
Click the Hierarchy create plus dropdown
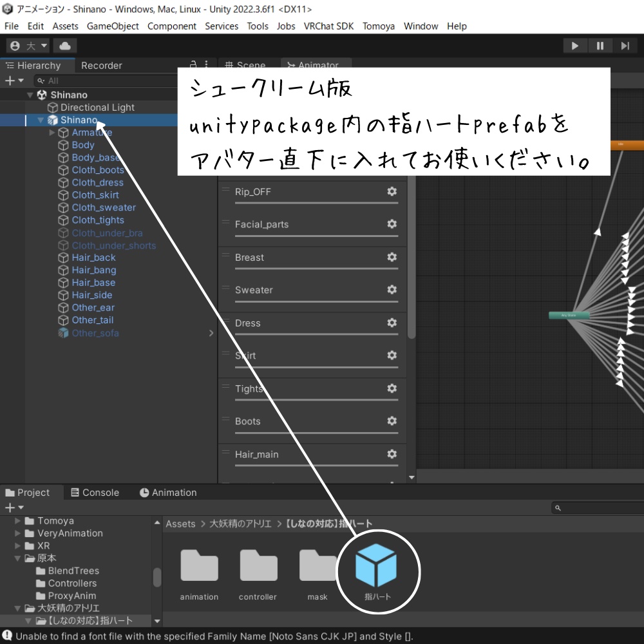tap(14, 81)
